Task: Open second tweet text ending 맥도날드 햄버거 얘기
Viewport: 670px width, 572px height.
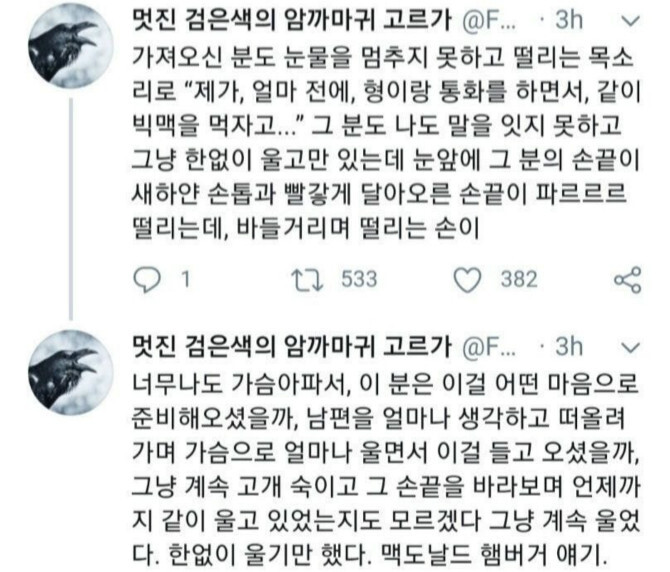Action: [x=386, y=469]
